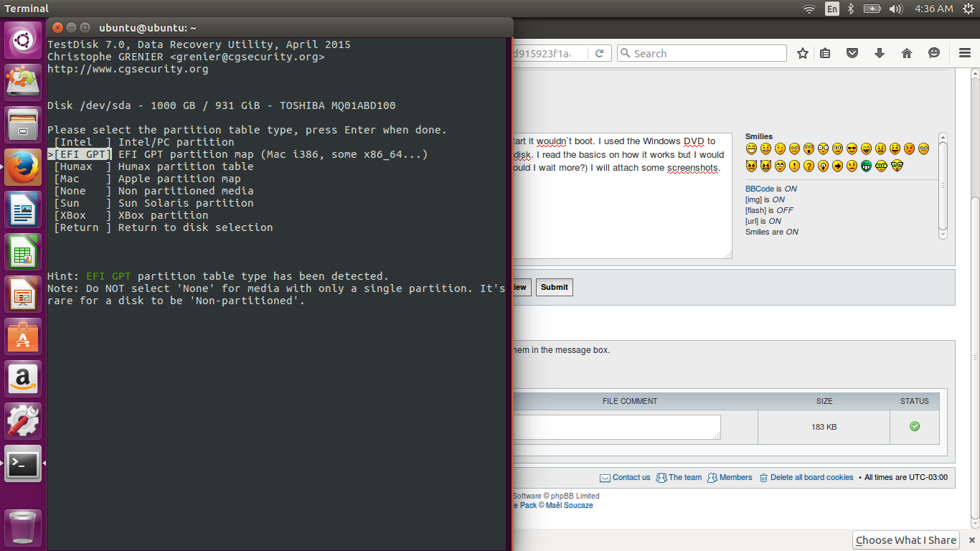The image size is (980, 551).
Task: Open sound volume indicator
Action: 895,9
